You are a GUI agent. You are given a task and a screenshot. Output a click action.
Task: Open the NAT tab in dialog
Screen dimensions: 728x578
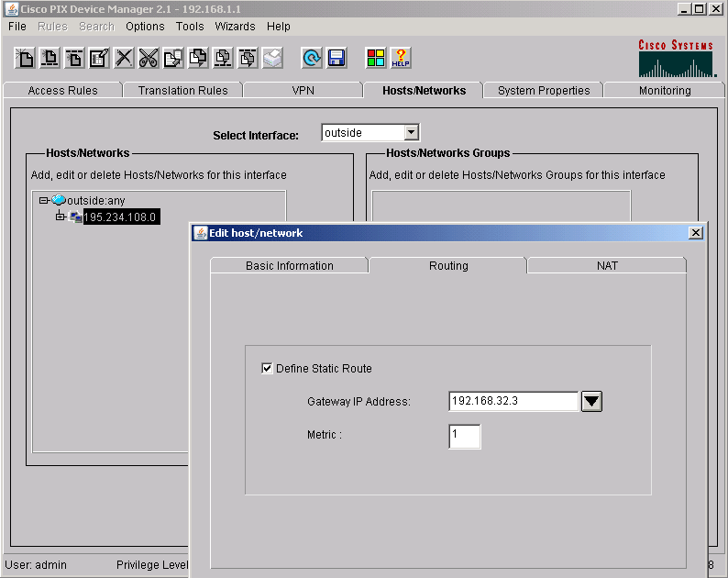[607, 265]
